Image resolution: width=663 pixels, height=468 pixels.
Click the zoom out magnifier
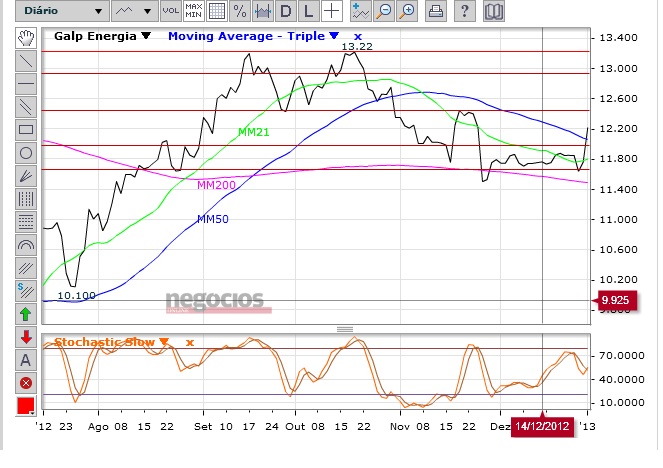click(x=384, y=11)
